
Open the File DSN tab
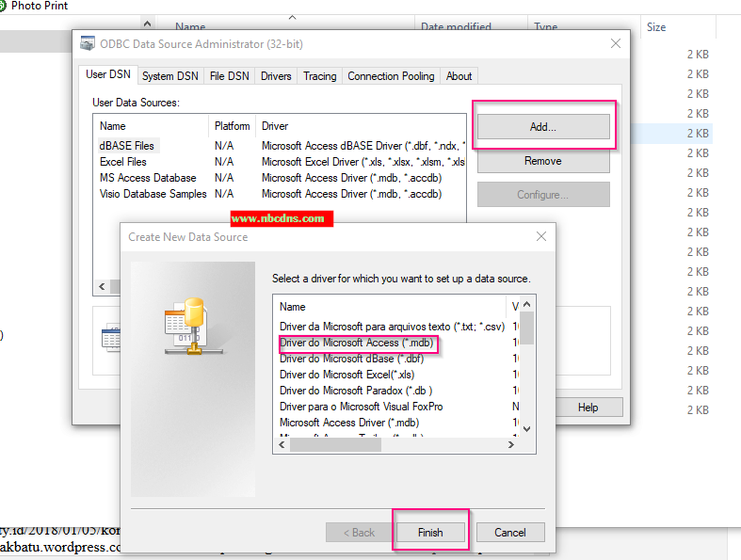point(229,76)
